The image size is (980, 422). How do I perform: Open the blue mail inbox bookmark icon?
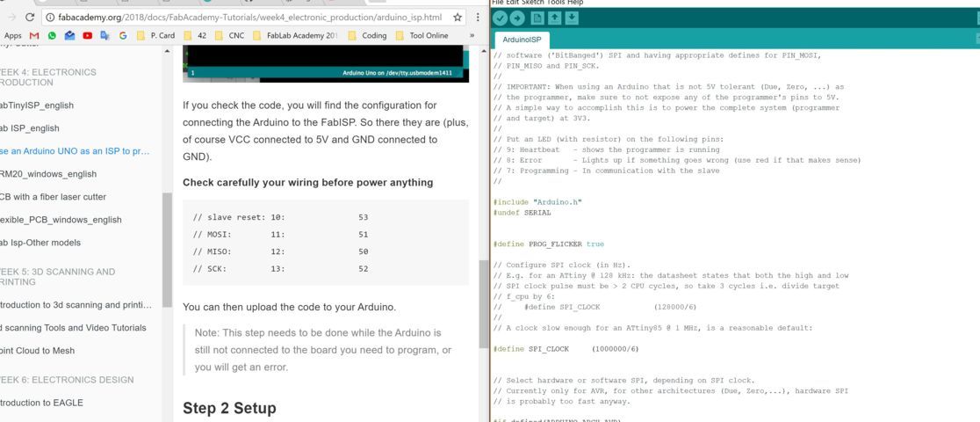tap(69, 36)
